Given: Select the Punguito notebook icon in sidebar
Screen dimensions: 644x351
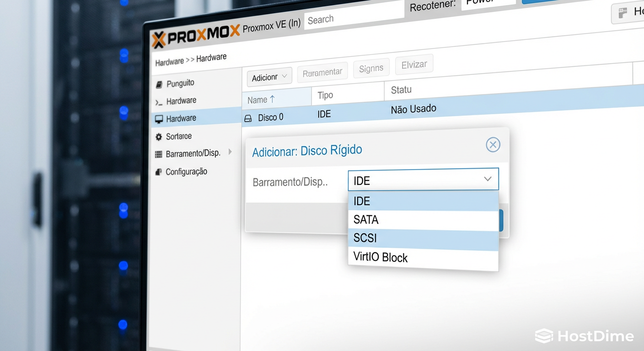Looking at the screenshot, I should [160, 83].
